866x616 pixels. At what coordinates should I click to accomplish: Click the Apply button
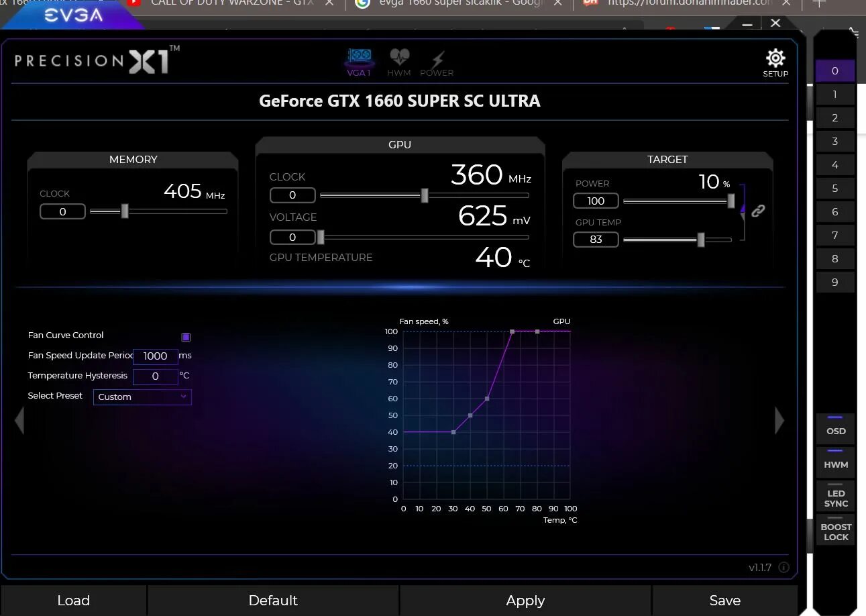click(525, 601)
